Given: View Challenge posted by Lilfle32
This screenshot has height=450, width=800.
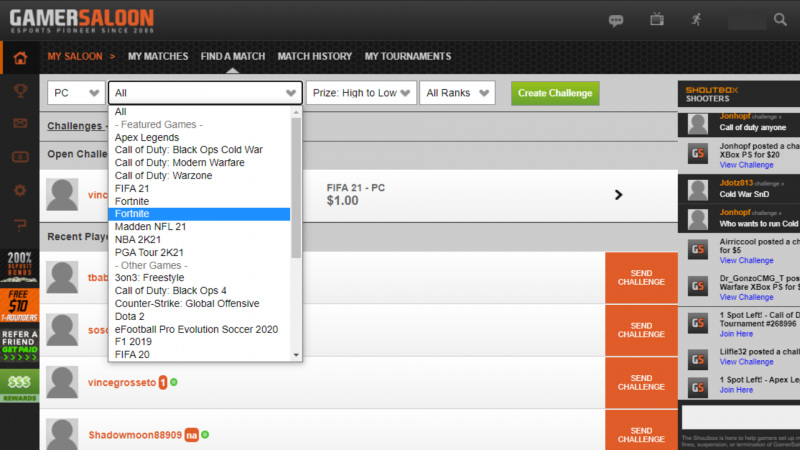Looking at the screenshot, I should click(746, 362).
